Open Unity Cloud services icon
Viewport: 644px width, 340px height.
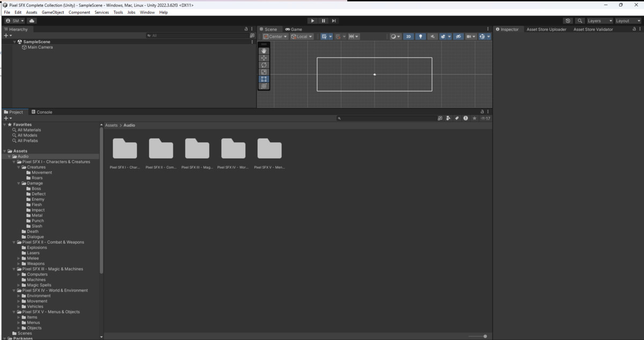pos(32,21)
